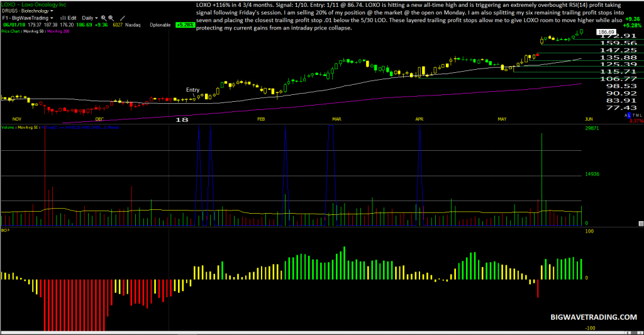Click the 29871 volume scale value
Viewport: 644px width, 335px height.
pos(592,128)
